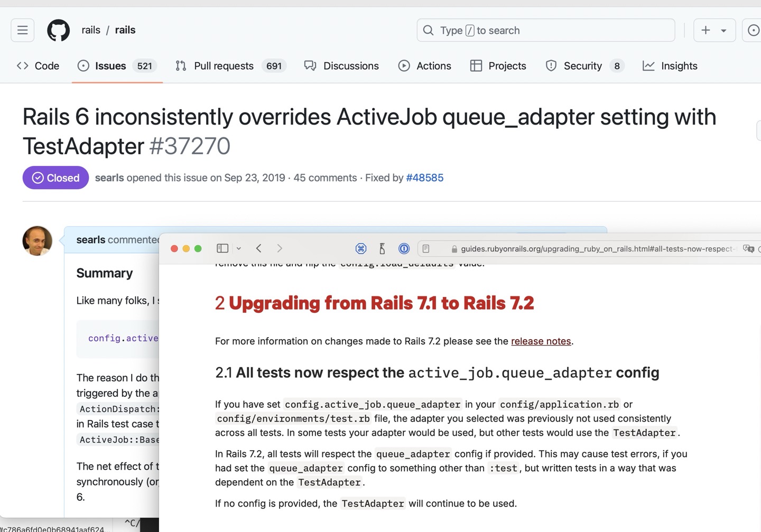This screenshot has height=532, width=761.
Task: Switch to the Pull requests tab
Action: point(224,66)
